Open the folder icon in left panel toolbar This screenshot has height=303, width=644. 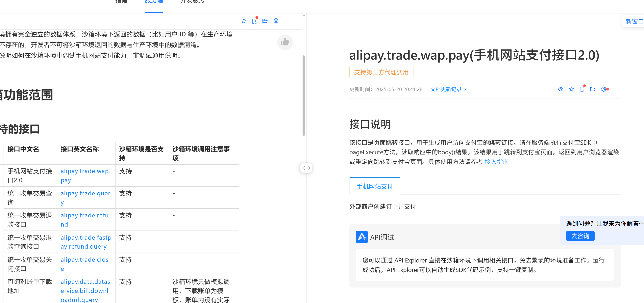click(x=265, y=21)
